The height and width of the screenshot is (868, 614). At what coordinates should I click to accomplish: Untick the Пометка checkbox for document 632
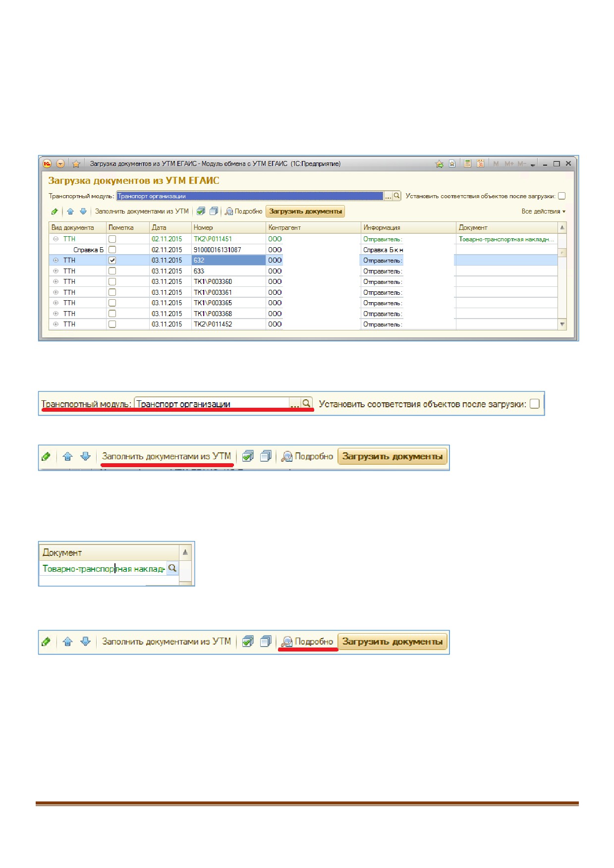[112, 260]
